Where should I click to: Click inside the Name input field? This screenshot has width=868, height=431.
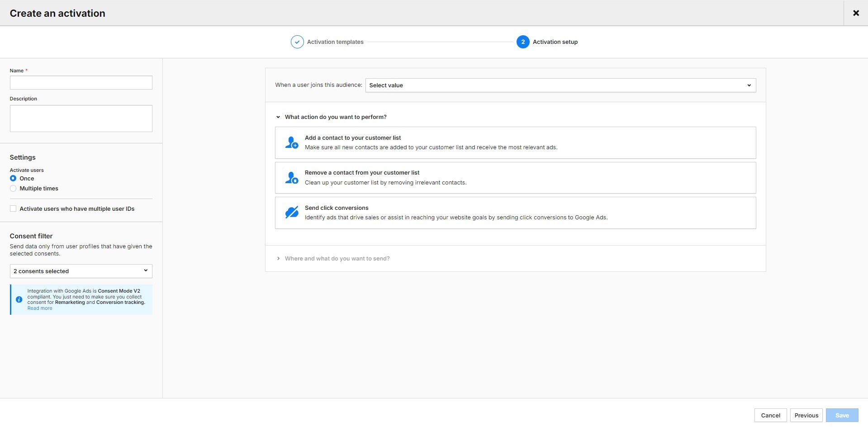81,82
